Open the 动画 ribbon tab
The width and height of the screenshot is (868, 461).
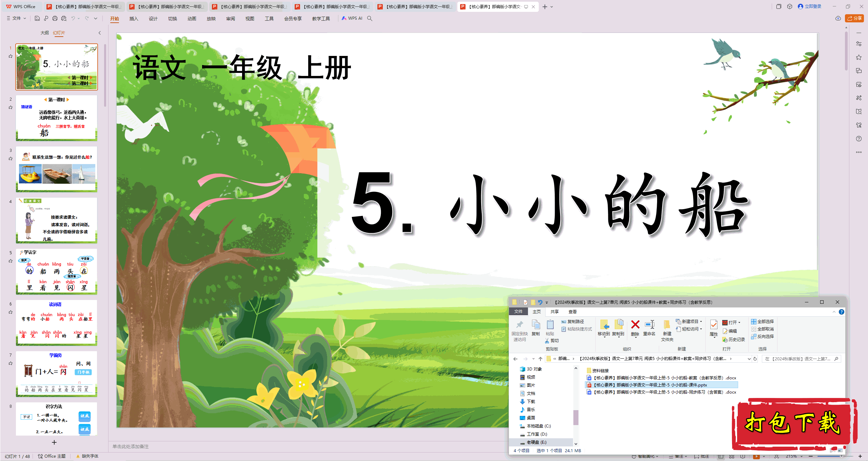192,19
